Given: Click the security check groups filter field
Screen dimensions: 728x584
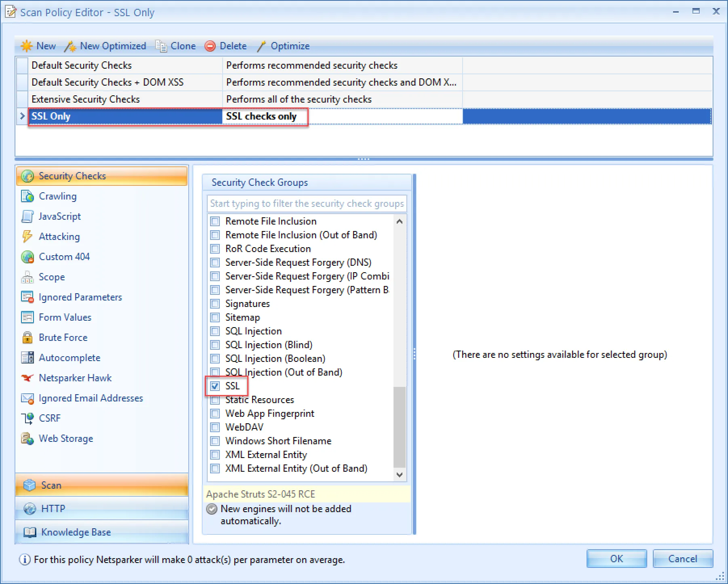Looking at the screenshot, I should pyautogui.click(x=306, y=204).
